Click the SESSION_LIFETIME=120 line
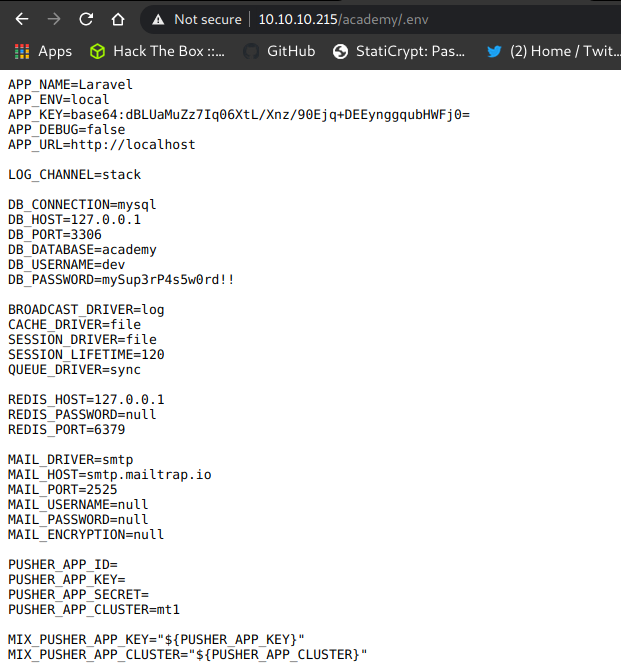The width and height of the screenshot is (621, 670). (86, 354)
